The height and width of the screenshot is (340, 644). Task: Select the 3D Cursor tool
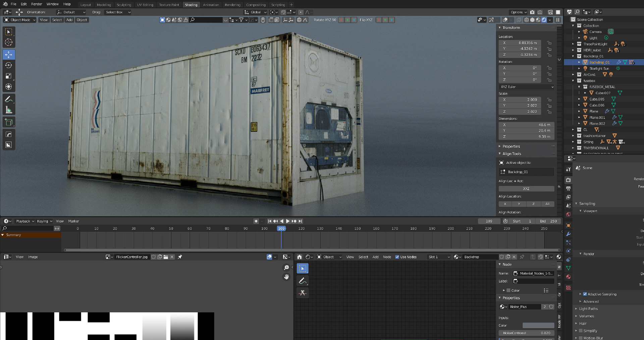click(9, 42)
